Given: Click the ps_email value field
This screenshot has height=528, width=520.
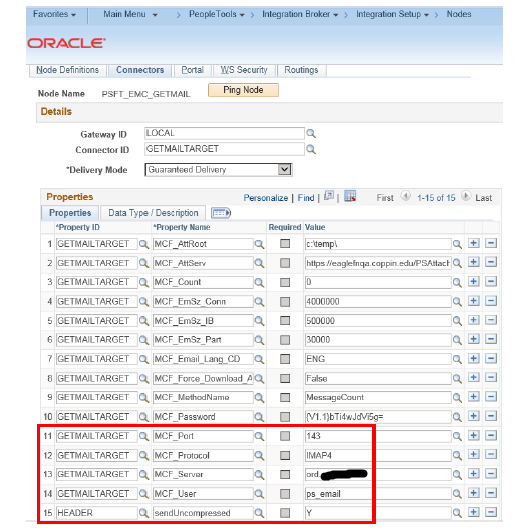Looking at the screenshot, I should 378,494.
